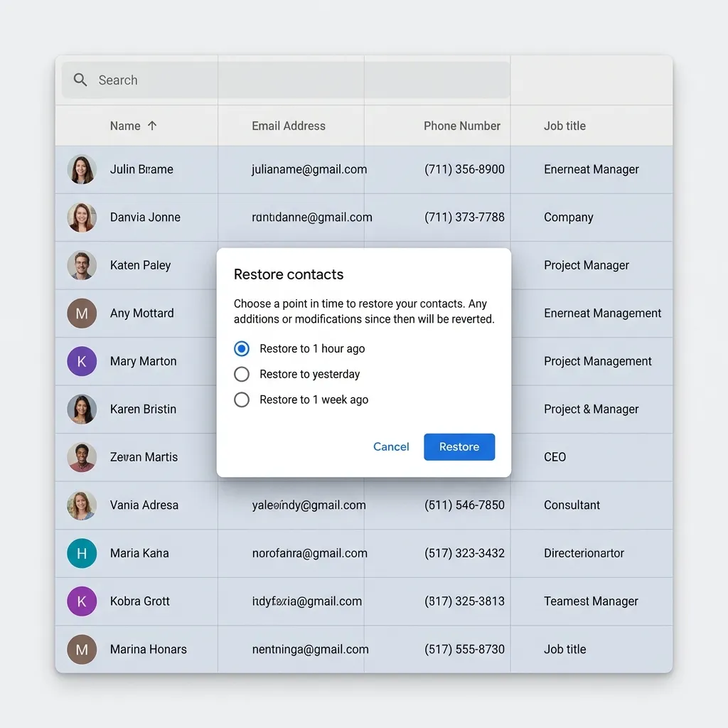Click the Restore button
The height and width of the screenshot is (728, 728).
(459, 447)
